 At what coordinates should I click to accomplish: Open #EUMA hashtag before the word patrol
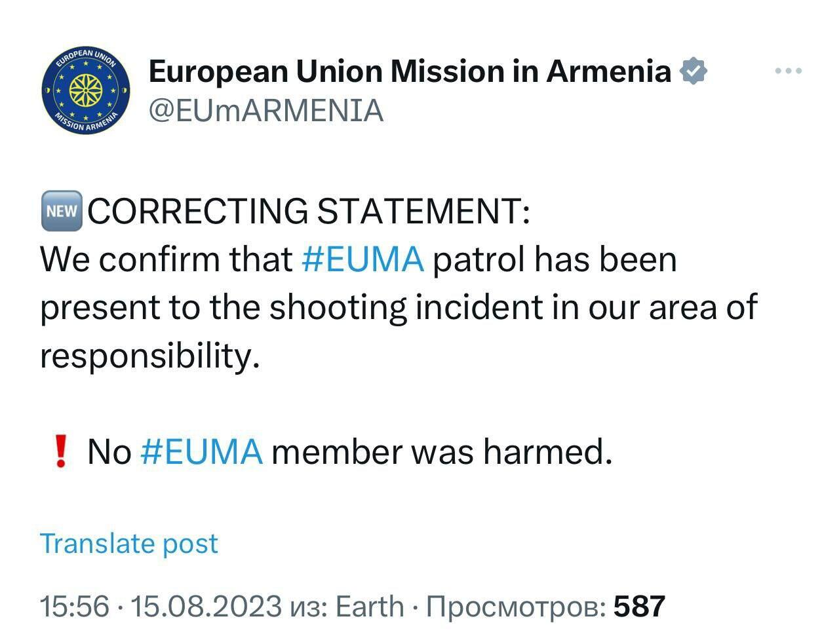[362, 259]
